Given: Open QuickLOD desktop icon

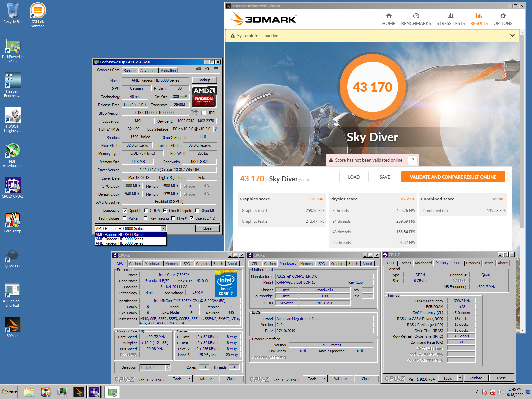Looking at the screenshot, I should [12, 259].
